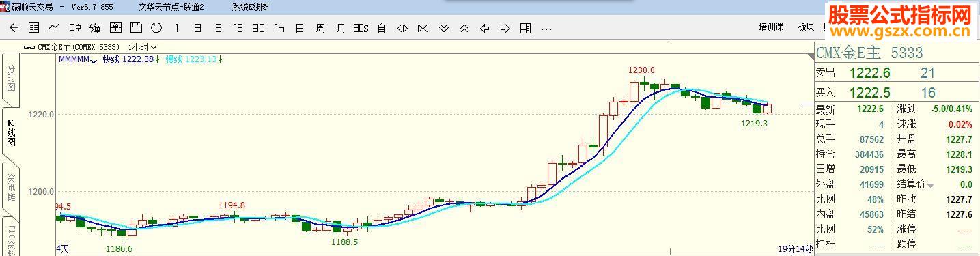
Task: Select the K线图 side tab
Action: click(10, 134)
